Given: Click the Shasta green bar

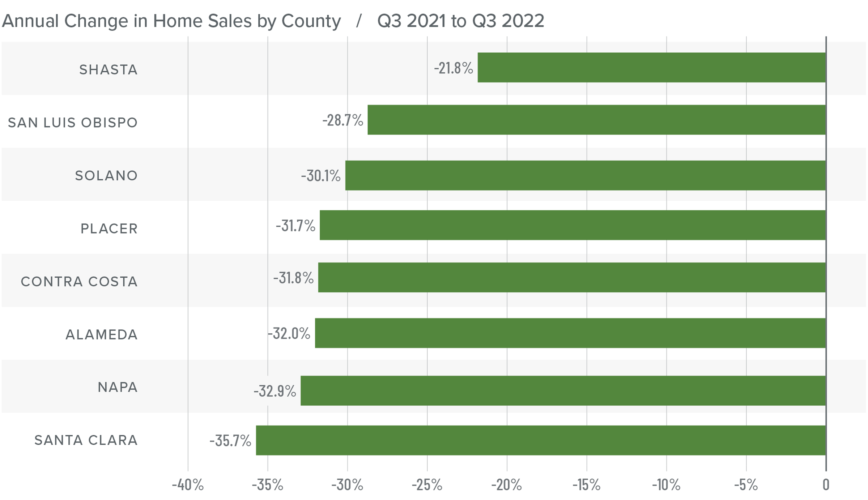Looking at the screenshot, I should 651,68.
